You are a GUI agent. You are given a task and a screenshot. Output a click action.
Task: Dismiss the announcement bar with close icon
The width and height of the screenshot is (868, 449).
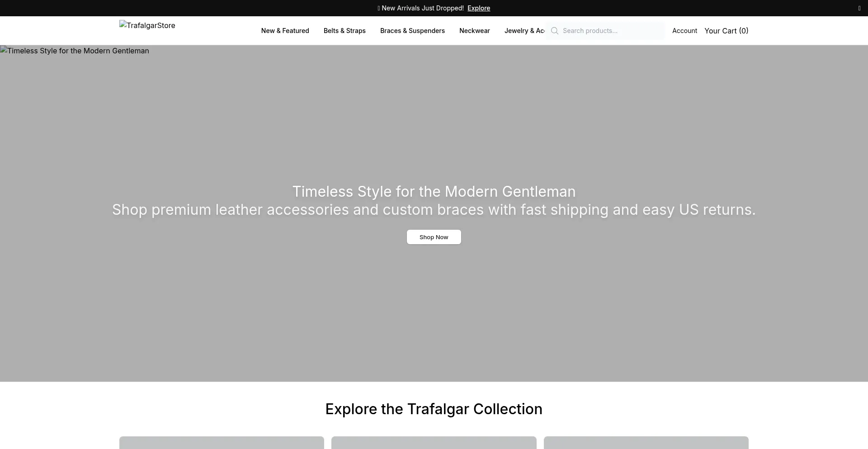(859, 8)
